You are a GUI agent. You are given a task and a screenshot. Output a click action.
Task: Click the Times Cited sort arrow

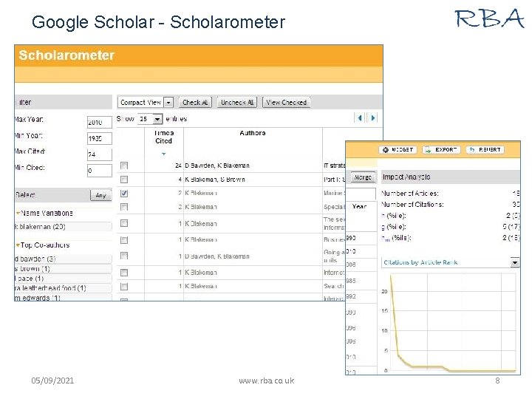tap(163, 154)
